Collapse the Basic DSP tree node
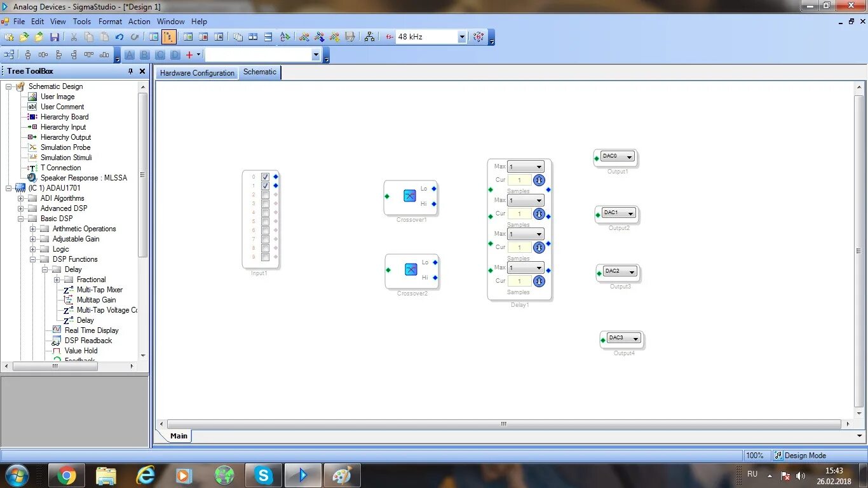The image size is (868, 488). [20, 219]
